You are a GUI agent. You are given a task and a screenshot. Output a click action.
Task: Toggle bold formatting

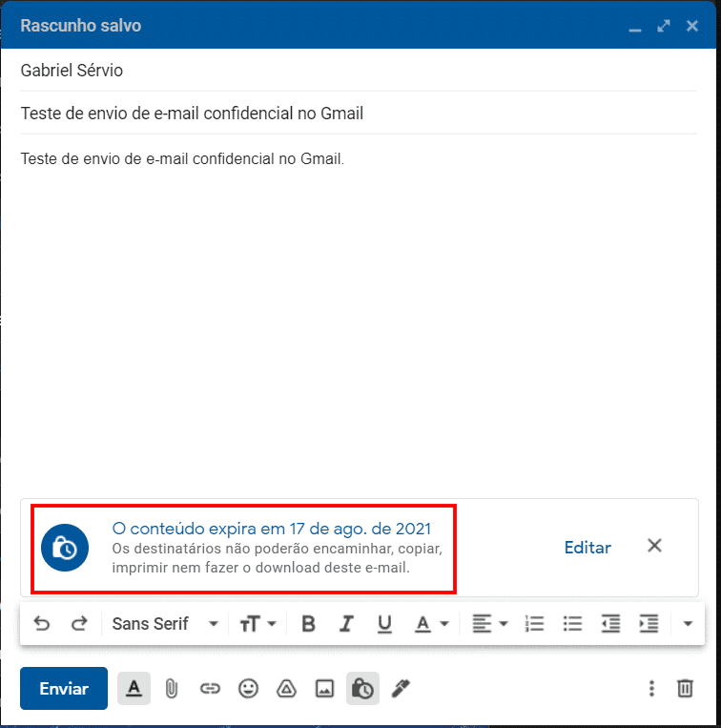click(309, 624)
